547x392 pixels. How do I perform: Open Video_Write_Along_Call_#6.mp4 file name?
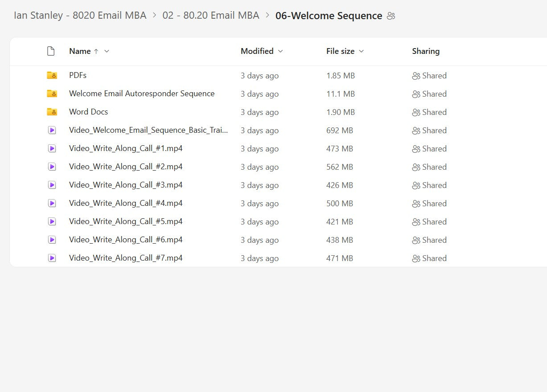pyautogui.click(x=126, y=240)
